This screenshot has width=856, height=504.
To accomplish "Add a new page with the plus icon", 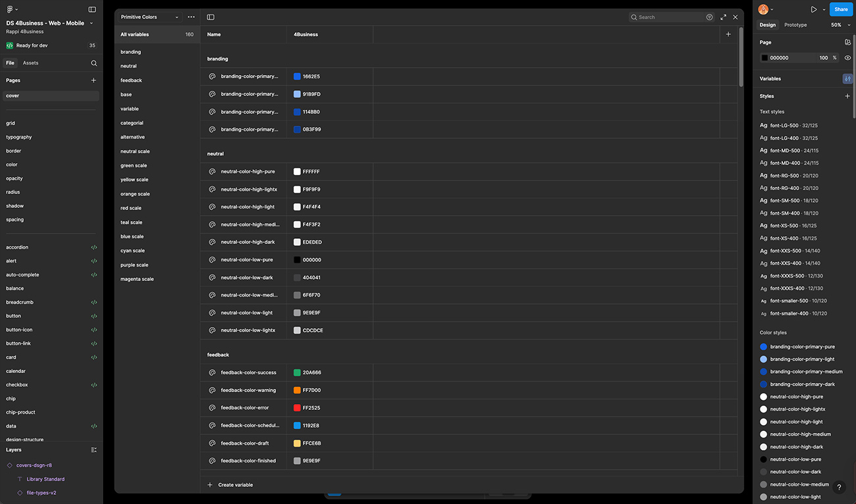I will (94, 80).
